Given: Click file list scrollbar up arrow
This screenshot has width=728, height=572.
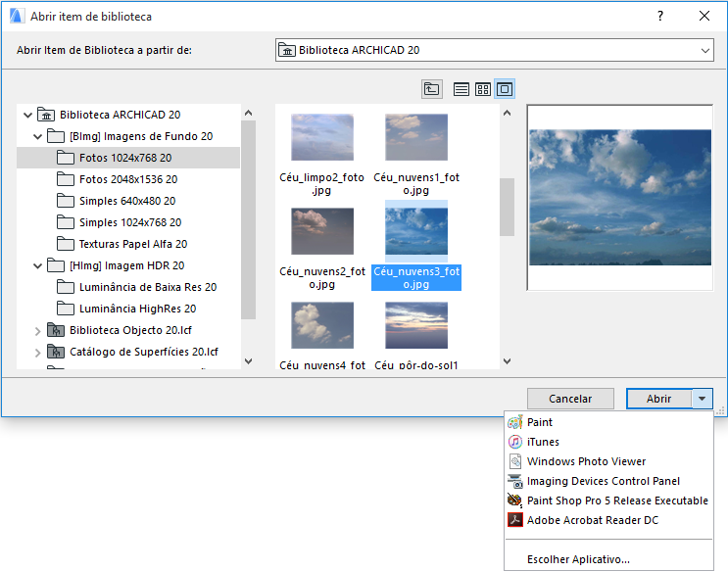Looking at the screenshot, I should pos(507,113).
